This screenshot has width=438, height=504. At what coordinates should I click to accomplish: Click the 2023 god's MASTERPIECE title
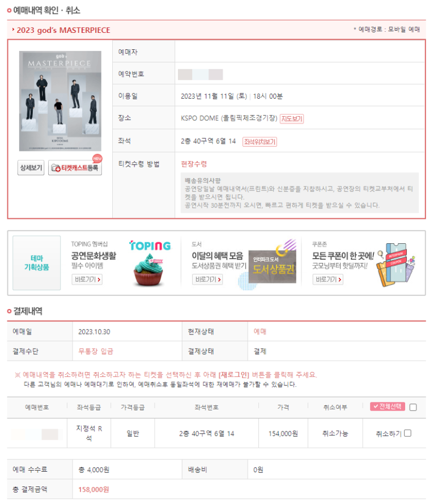pos(63,30)
